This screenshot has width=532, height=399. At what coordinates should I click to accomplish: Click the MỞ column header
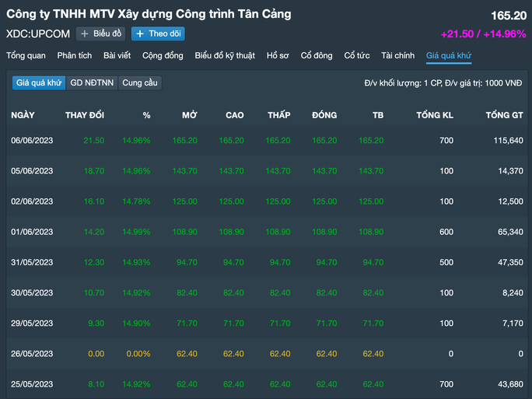[x=189, y=115]
